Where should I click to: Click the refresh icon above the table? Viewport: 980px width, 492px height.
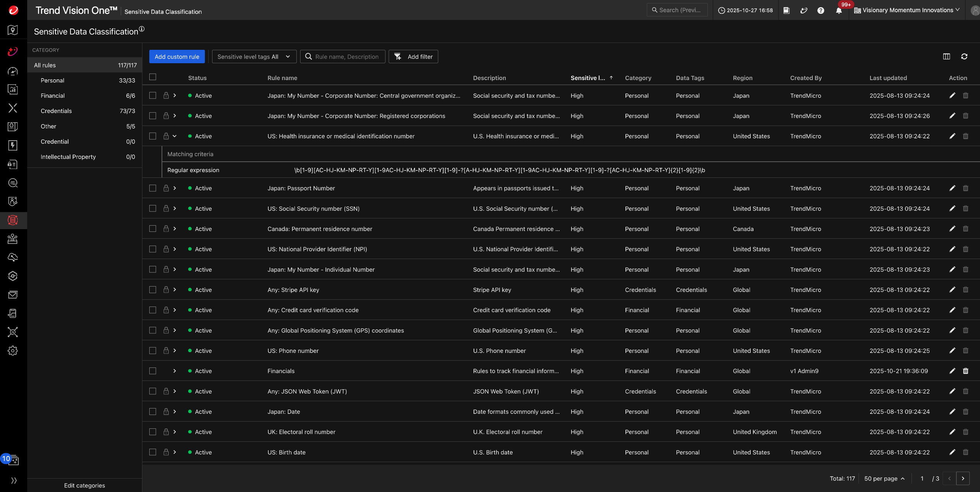[964, 57]
